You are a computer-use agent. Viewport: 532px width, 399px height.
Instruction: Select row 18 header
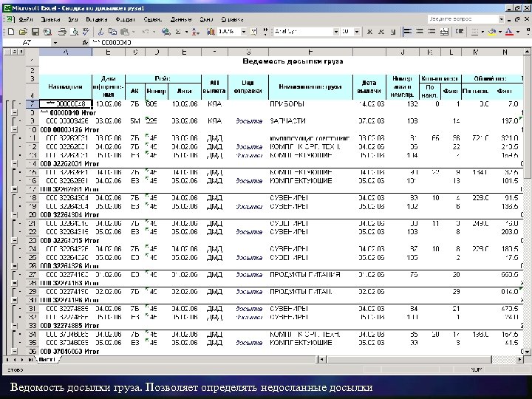[33, 198]
